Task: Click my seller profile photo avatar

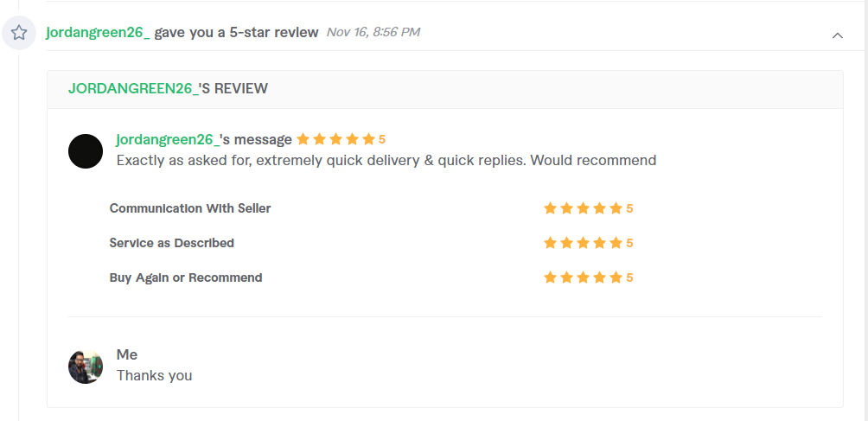Action: pos(86,367)
